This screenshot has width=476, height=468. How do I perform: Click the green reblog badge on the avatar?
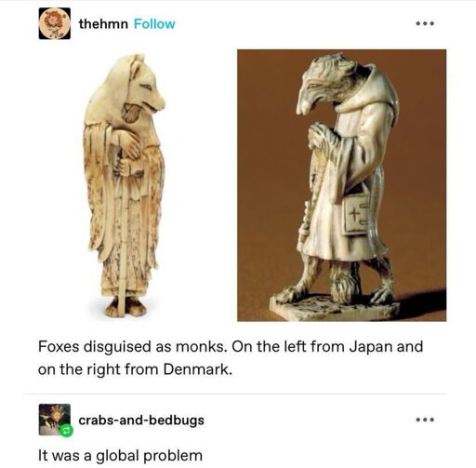(67, 431)
